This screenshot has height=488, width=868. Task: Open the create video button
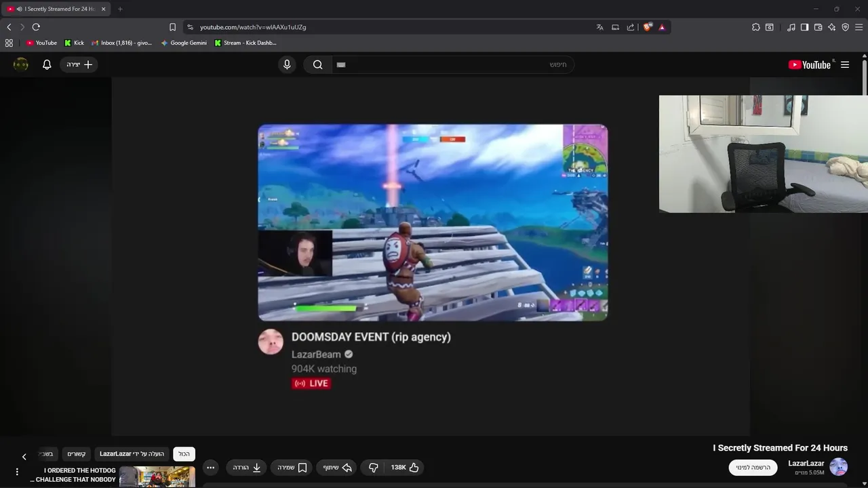click(79, 64)
